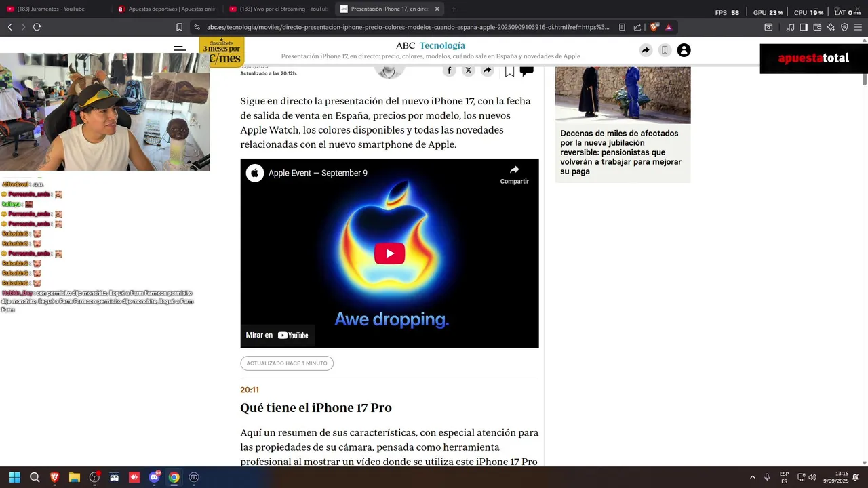Open the browser hamburger main menu

click(858, 27)
